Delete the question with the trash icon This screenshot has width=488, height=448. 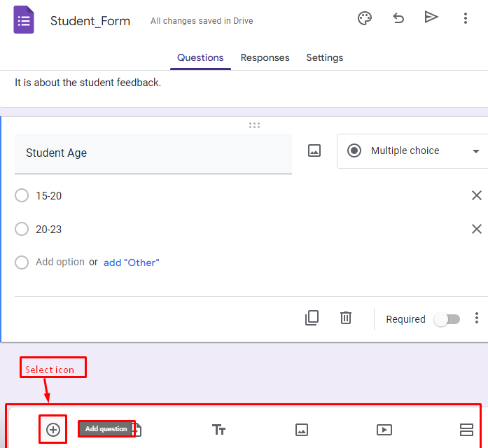pos(346,318)
